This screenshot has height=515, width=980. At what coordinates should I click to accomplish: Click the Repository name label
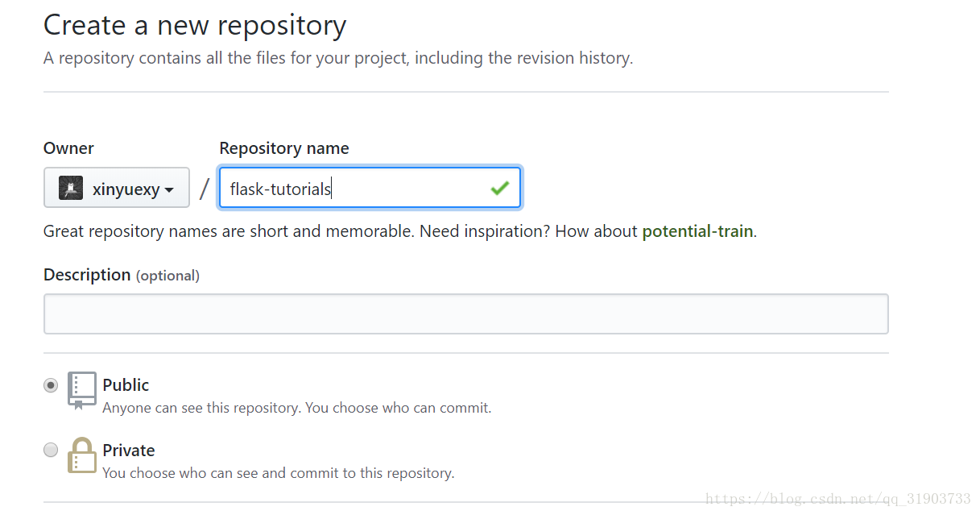[x=284, y=148]
